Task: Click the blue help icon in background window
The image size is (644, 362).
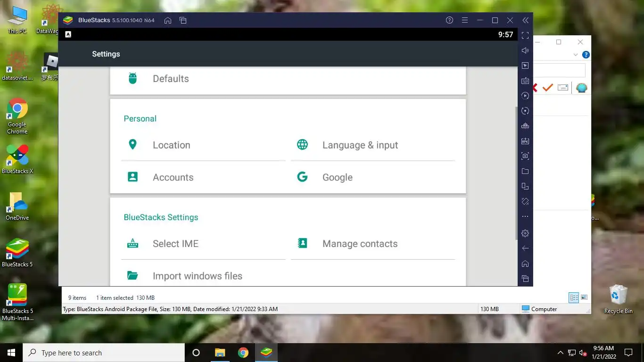Action: [586, 55]
